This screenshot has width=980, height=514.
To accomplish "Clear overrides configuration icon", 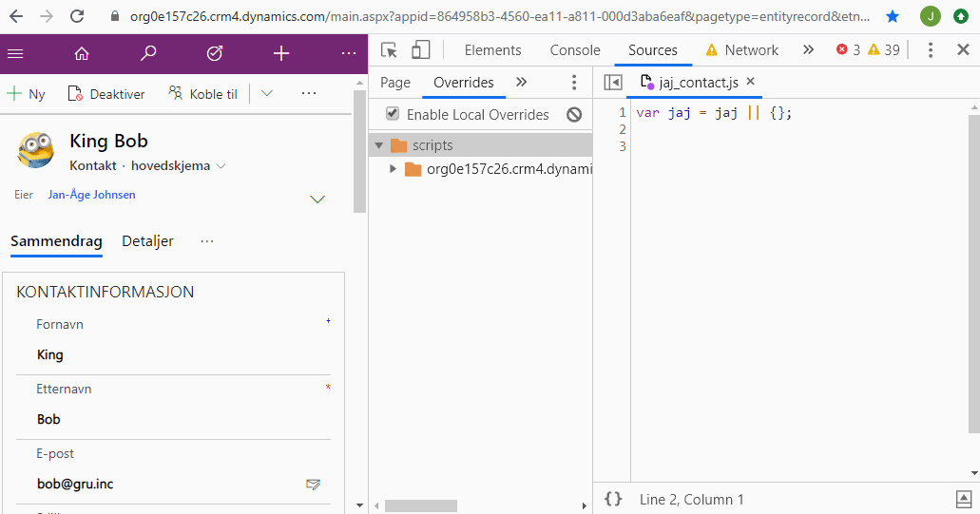I will pos(574,115).
